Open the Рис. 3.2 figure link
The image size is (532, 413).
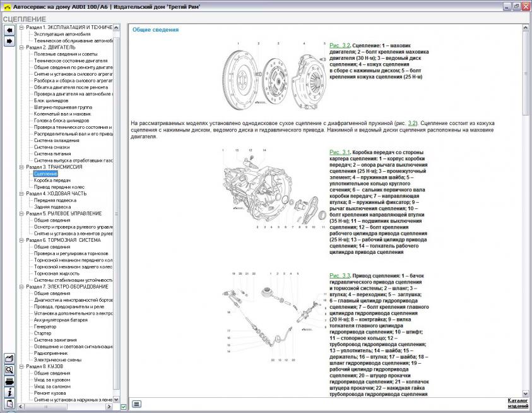340,45
